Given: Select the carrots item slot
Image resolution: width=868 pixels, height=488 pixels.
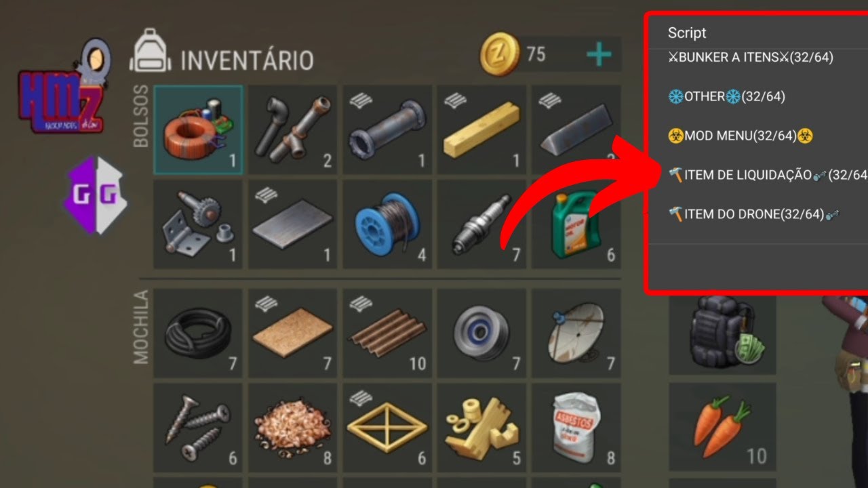Looking at the screenshot, I should point(722,427).
